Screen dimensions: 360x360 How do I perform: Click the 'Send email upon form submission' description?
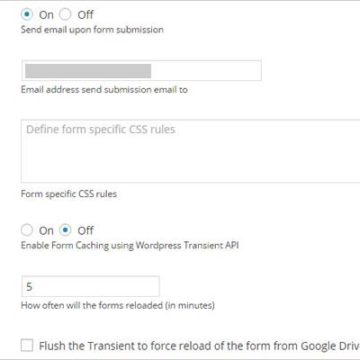(x=92, y=30)
